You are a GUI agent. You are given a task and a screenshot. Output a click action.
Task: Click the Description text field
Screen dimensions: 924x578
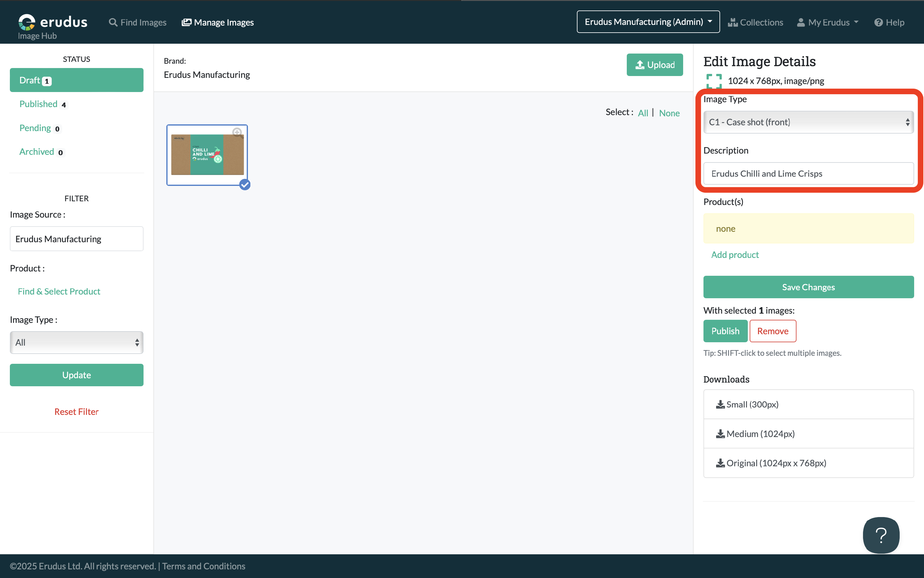pyautogui.click(x=808, y=174)
